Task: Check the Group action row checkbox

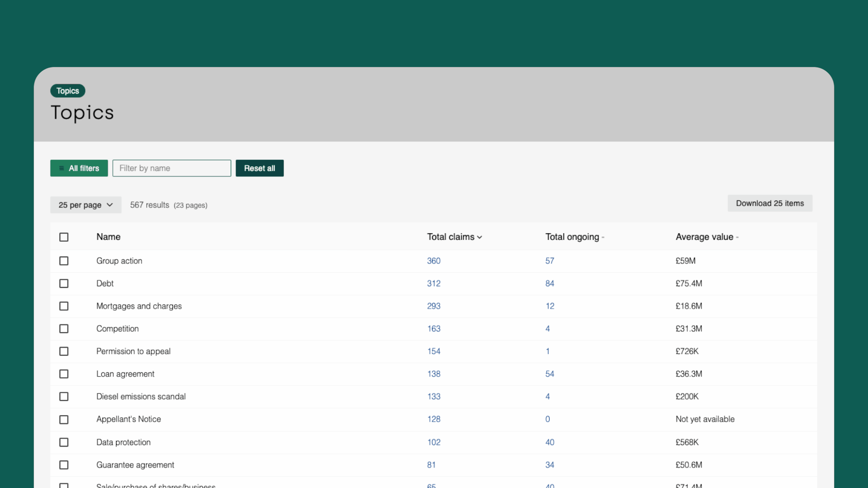Action: point(64,261)
